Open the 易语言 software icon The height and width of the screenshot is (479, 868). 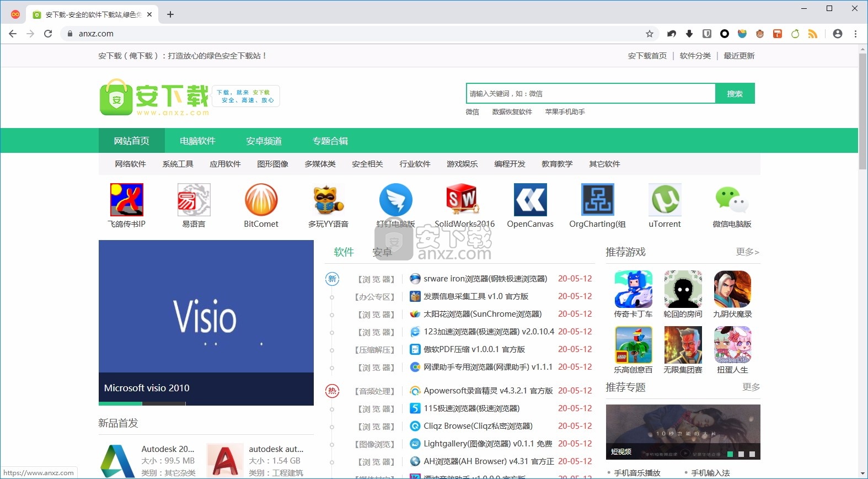(194, 200)
